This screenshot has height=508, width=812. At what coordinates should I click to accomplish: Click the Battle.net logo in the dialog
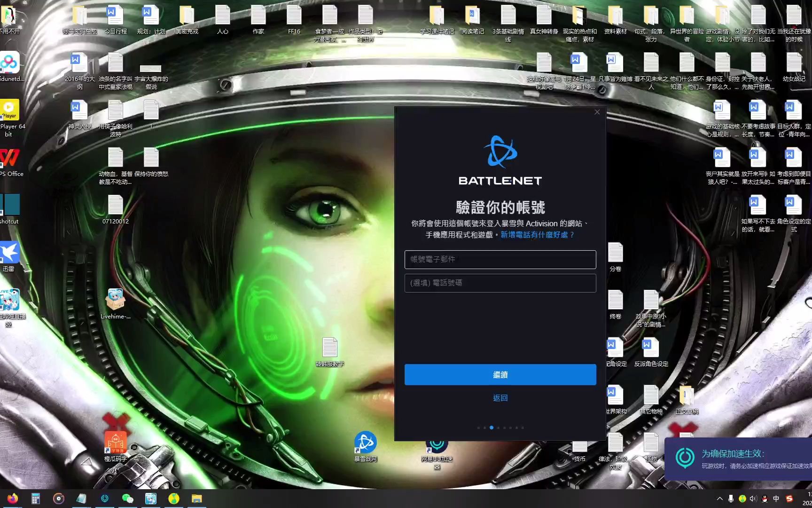pos(500,161)
